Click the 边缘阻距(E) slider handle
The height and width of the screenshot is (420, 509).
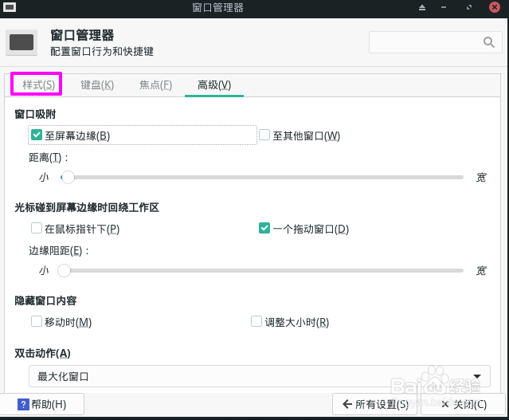(64, 271)
